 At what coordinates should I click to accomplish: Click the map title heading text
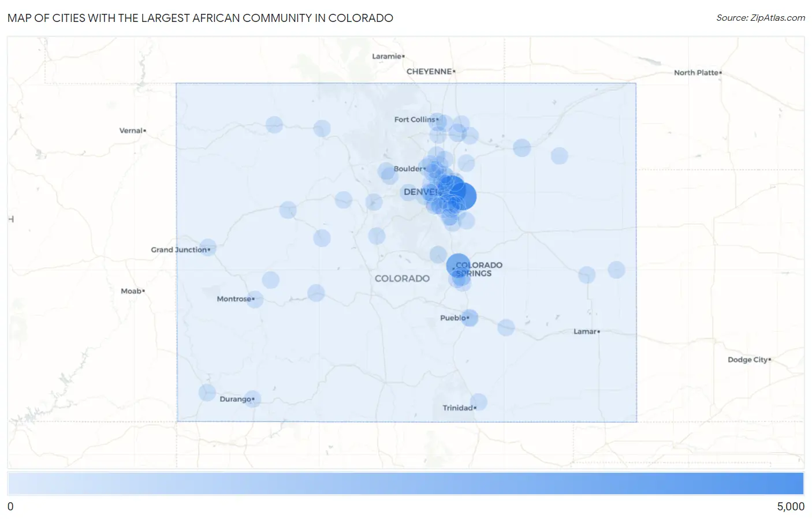[x=200, y=18]
